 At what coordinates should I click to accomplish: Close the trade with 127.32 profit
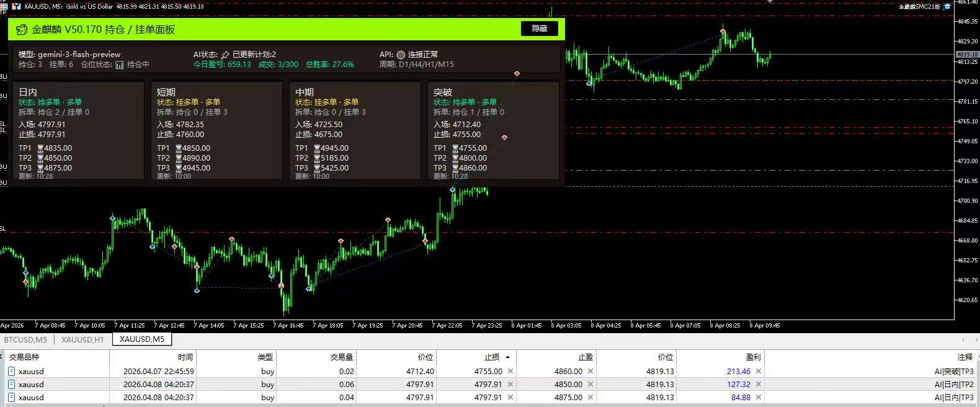(759, 384)
